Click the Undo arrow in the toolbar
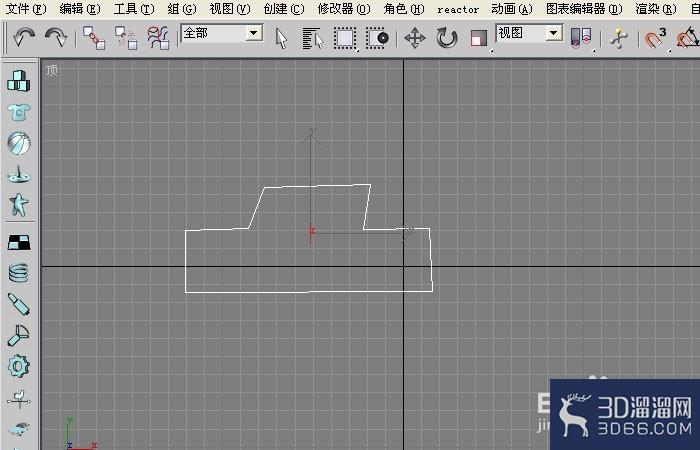This screenshot has height=450, width=700. click(24, 38)
